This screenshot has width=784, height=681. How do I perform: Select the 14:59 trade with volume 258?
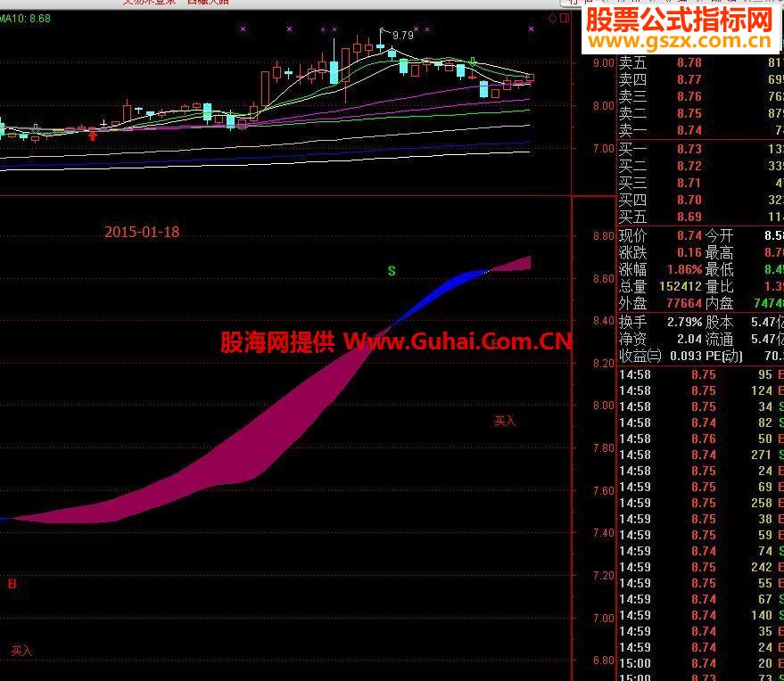pos(700,503)
